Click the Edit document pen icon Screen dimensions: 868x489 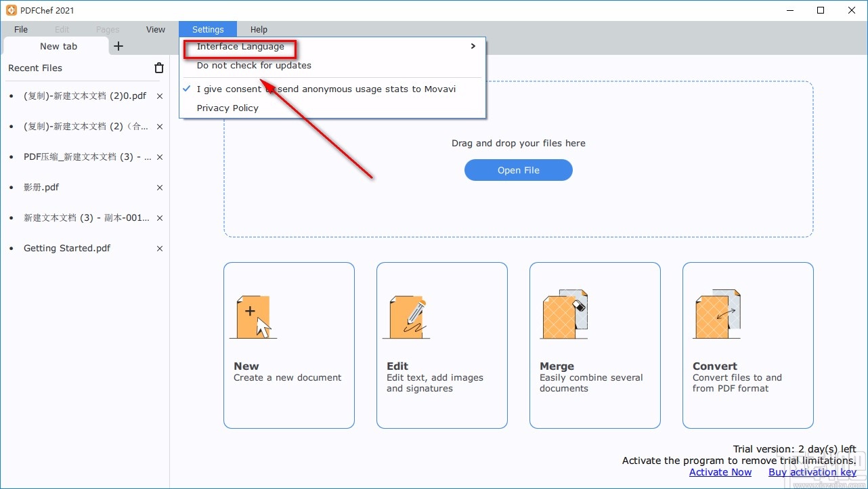(406, 316)
